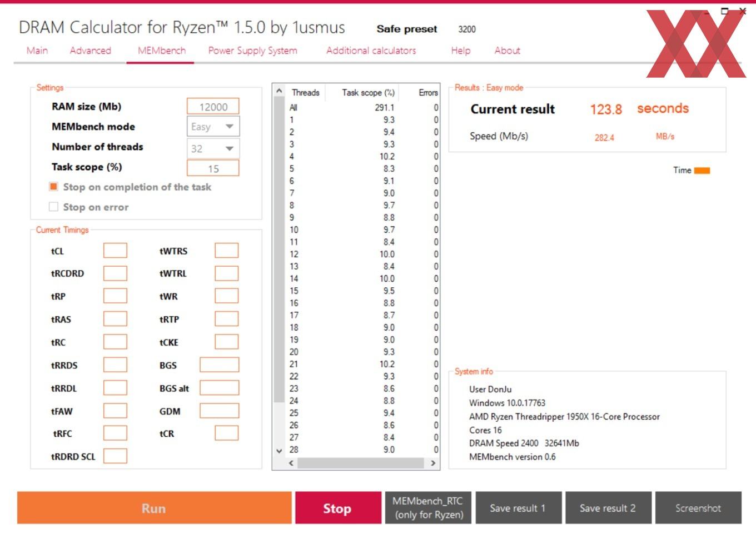Click the tRAS timing field
Screen dimensions: 756x554
pos(115,319)
